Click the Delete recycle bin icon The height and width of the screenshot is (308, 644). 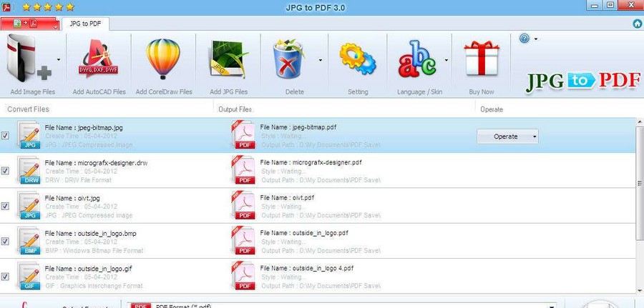tap(289, 59)
